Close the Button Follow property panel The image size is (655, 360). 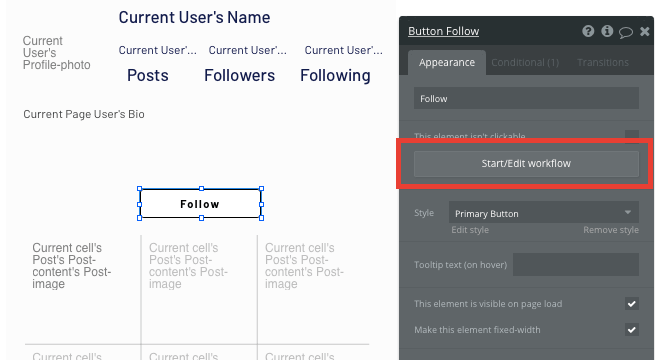[x=645, y=31]
